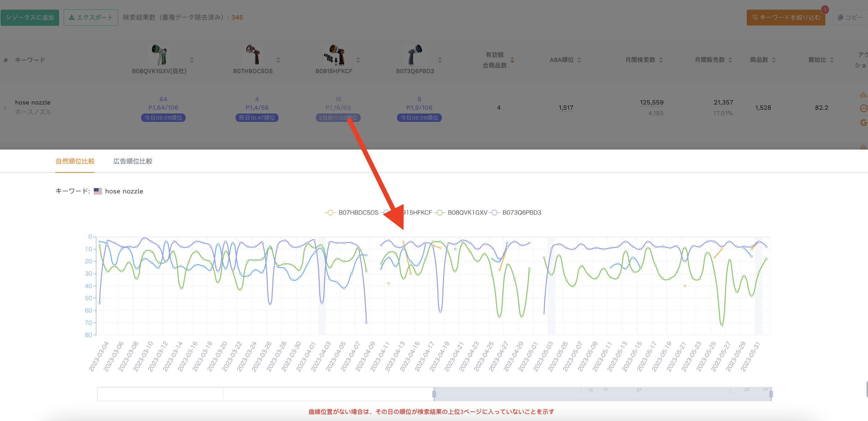Switch to 広告順位比較 tab
Screen dimensions: 868x421
[x=132, y=161]
